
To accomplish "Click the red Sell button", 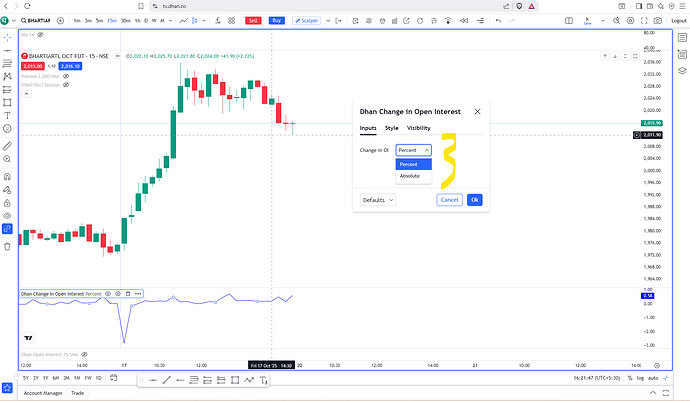I will (253, 21).
